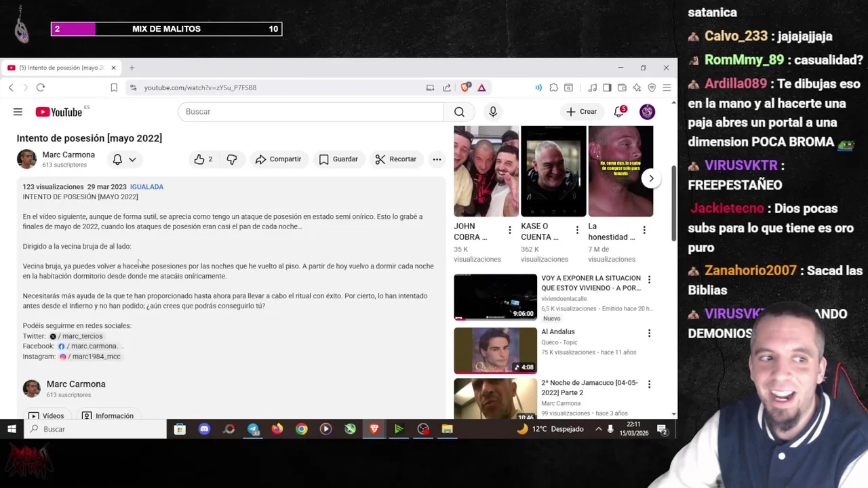Open options for 2ª Noche de Jamacuco
Viewport: 868px width, 488px height.
pos(649,384)
